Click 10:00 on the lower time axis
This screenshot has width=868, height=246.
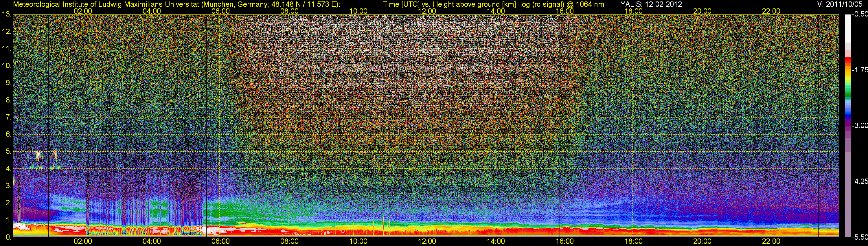pos(358,241)
